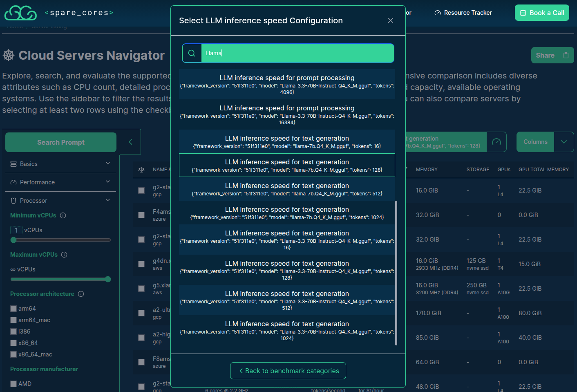This screenshot has width=577, height=392.
Task: Enable the arm64 architecture checkbox
Action: pos(13,309)
